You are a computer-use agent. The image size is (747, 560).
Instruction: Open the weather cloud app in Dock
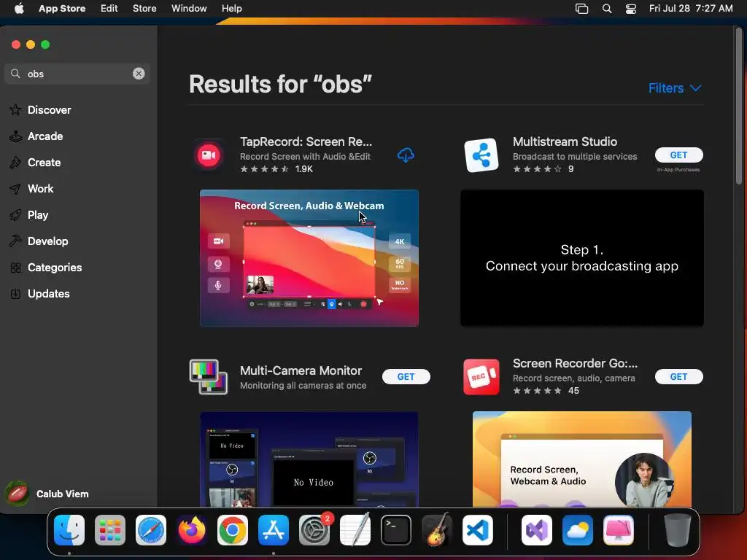[x=578, y=530]
